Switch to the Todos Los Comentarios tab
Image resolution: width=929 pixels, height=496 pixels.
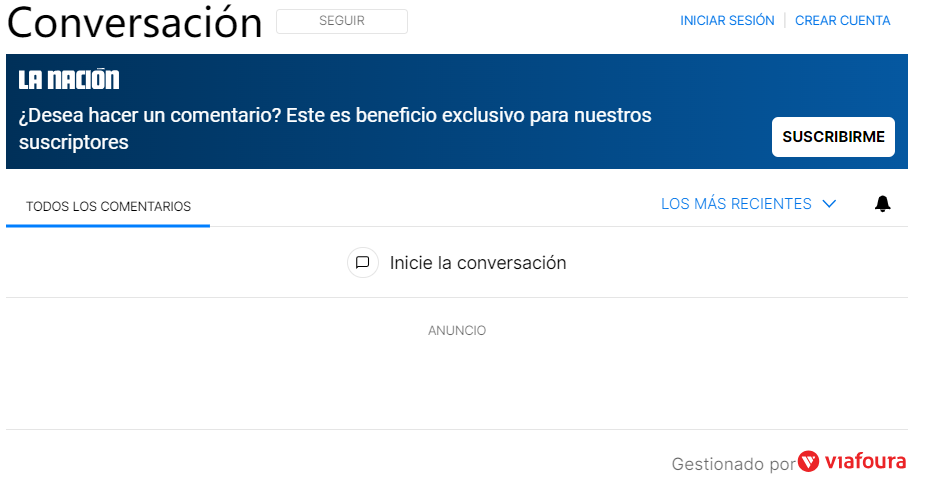[108, 207]
